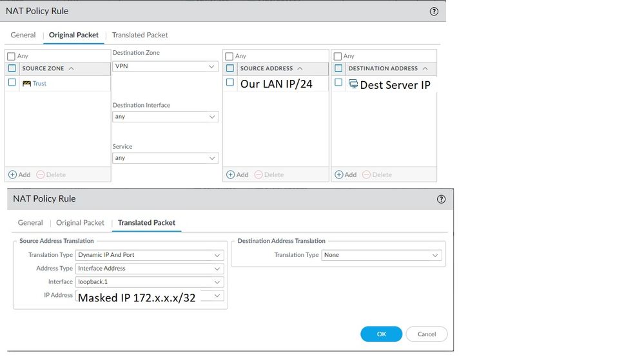This screenshot has width=644, height=362.
Task: Check the Our LAN IP/24 source address row
Action: 230,82
